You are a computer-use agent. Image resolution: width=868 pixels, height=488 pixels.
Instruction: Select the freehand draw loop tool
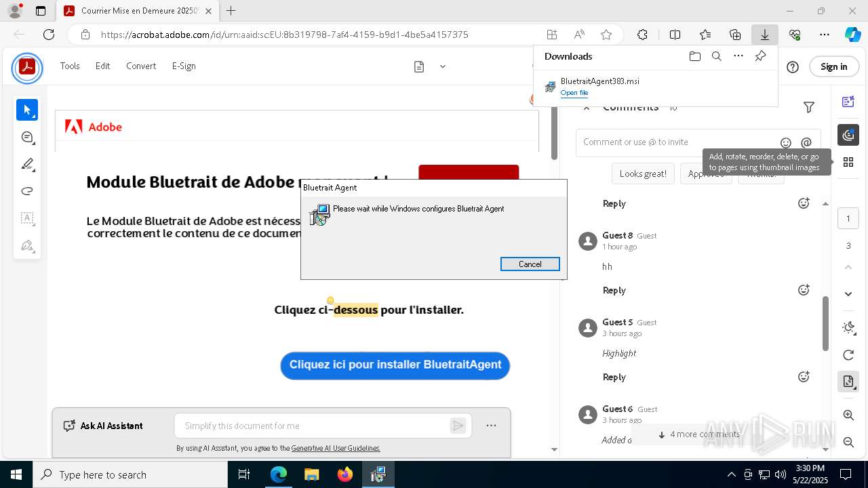27,191
